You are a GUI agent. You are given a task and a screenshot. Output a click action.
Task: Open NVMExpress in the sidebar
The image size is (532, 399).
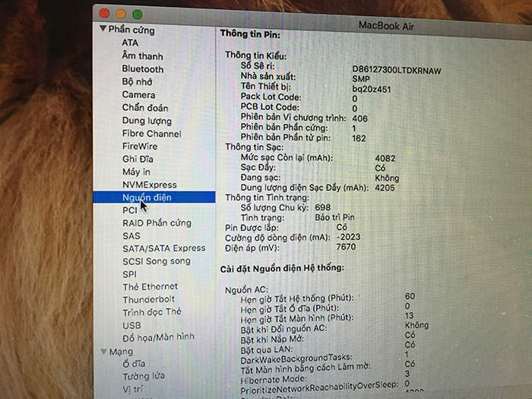[149, 185]
